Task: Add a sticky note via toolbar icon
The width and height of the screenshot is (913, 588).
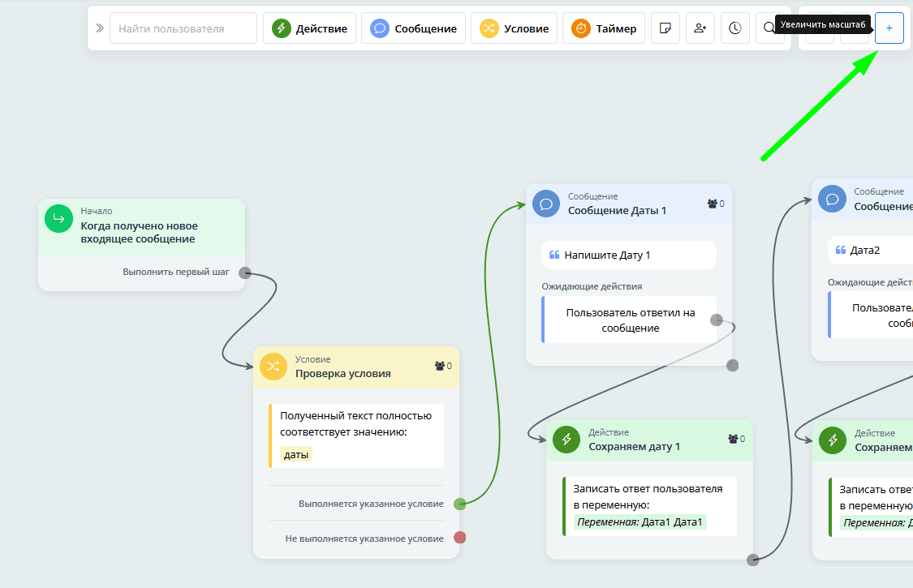Action: (665, 28)
